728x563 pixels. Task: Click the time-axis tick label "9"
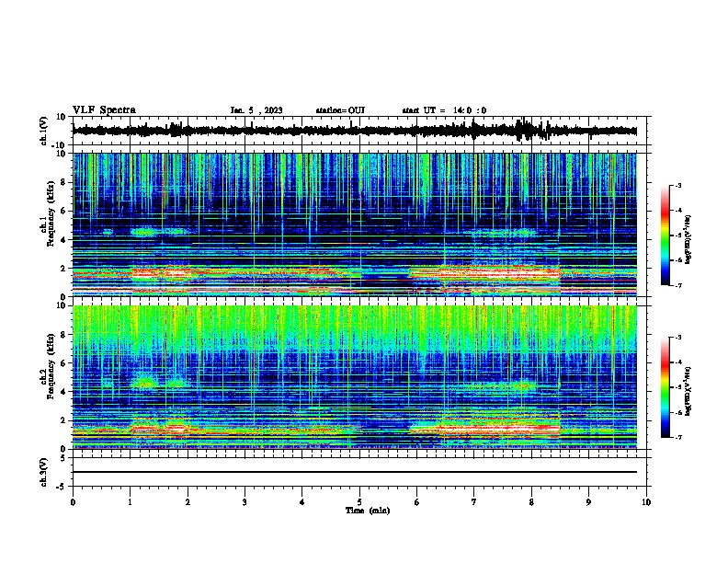click(588, 502)
